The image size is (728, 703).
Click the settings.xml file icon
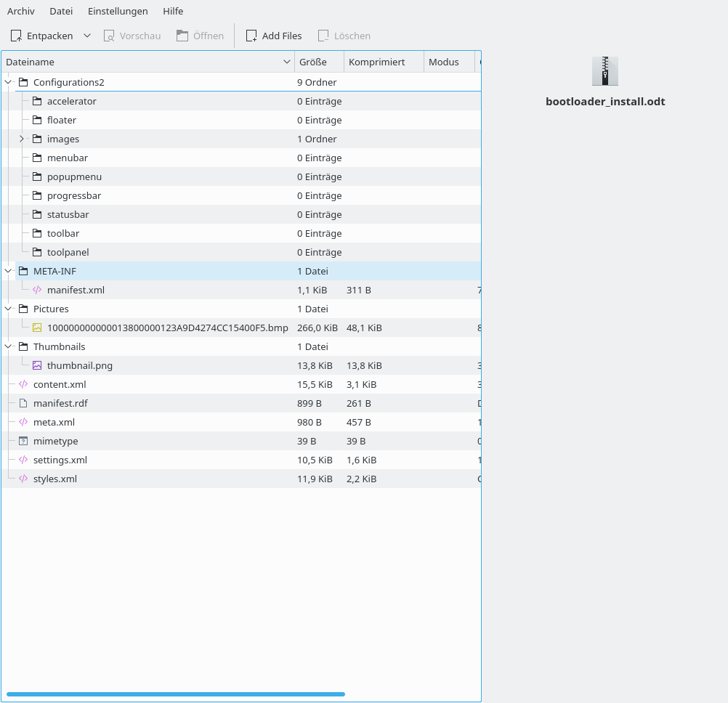click(23, 460)
